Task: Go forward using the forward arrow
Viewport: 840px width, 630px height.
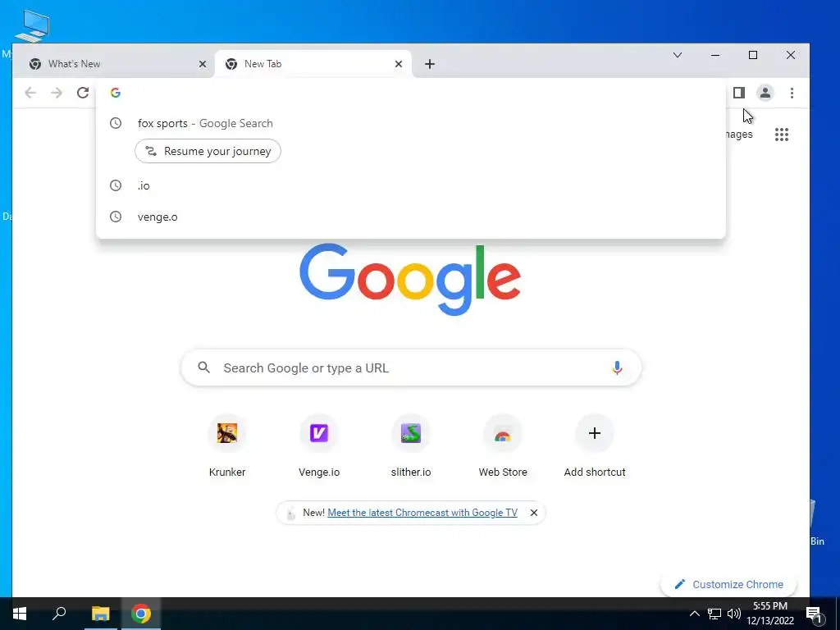Action: [57, 93]
